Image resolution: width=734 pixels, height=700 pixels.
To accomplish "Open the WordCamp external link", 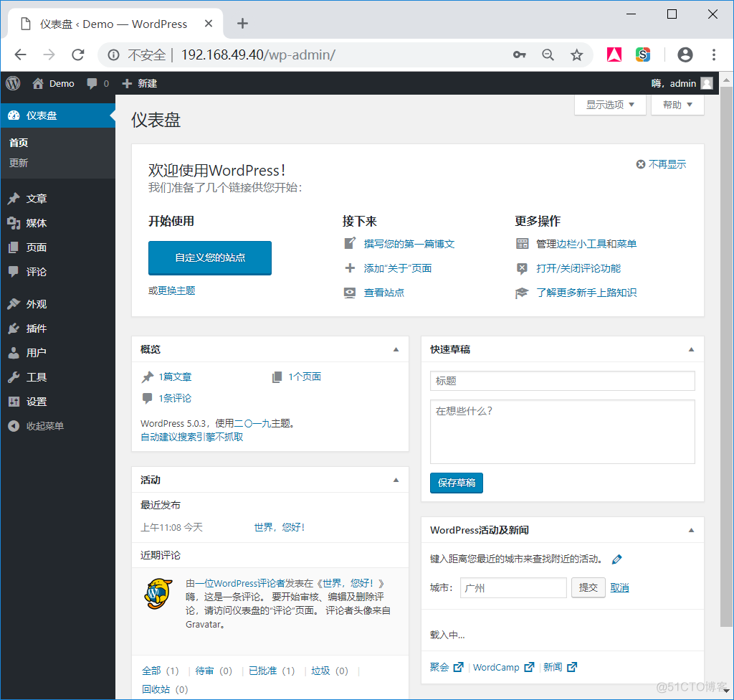I will [x=503, y=667].
